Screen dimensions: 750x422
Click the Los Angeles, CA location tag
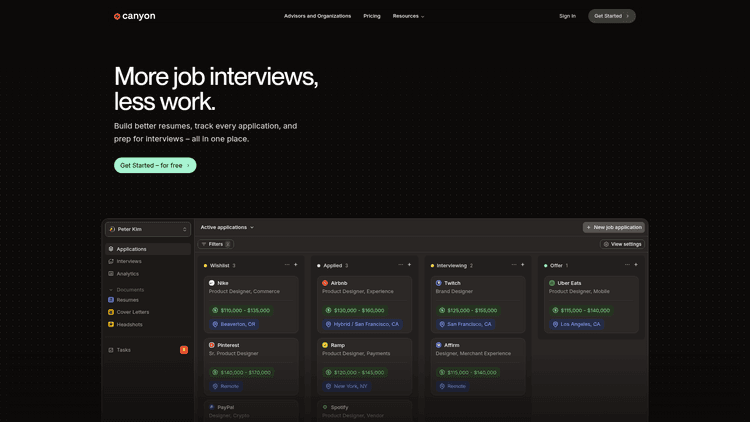[576, 324]
